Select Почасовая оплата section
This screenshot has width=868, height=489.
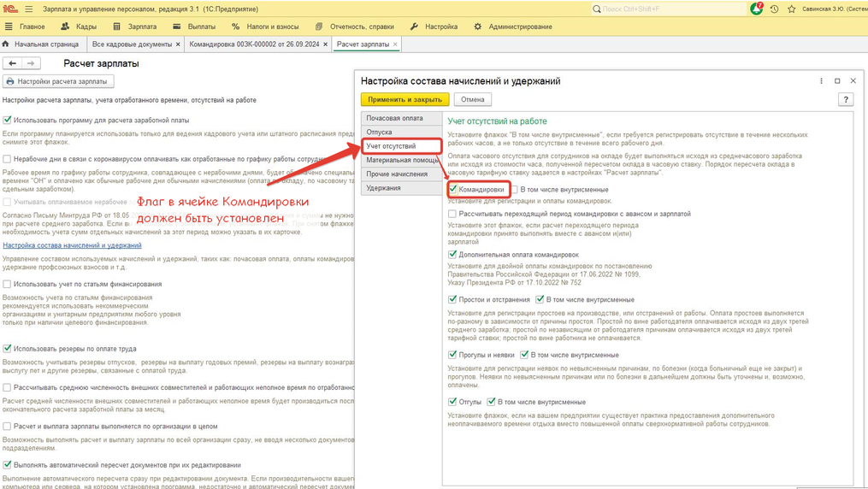pyautogui.click(x=395, y=118)
